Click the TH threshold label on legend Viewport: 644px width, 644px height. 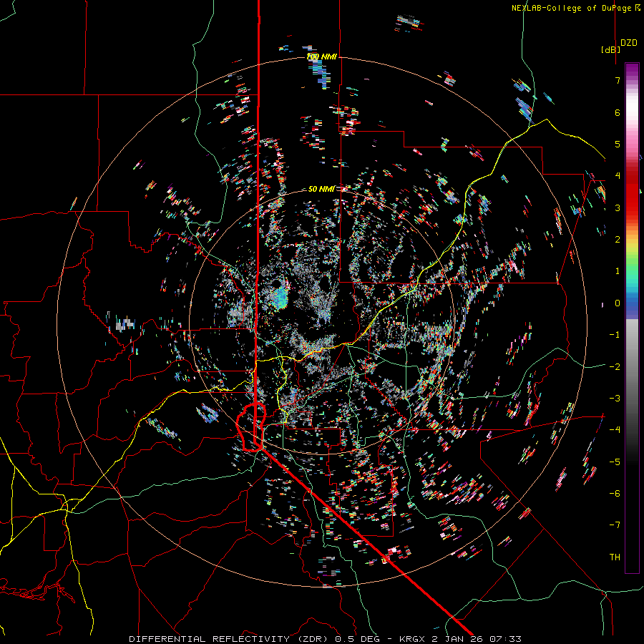point(615,557)
